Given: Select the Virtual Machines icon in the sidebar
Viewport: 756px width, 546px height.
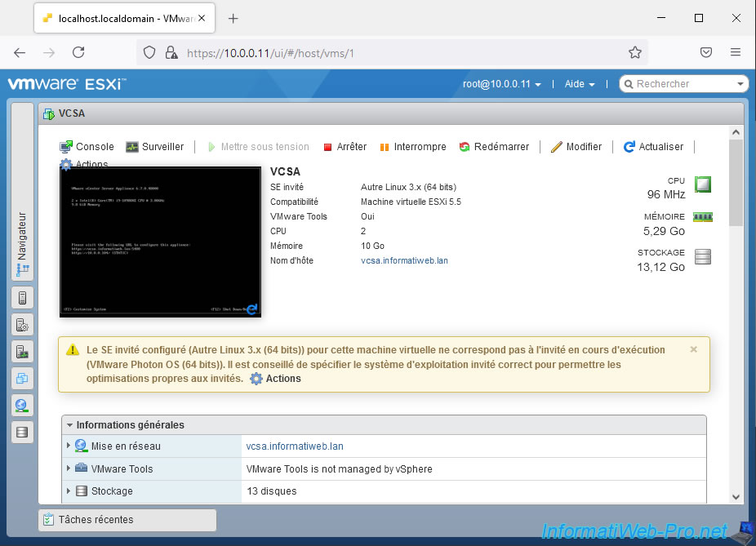Looking at the screenshot, I should 22,378.
